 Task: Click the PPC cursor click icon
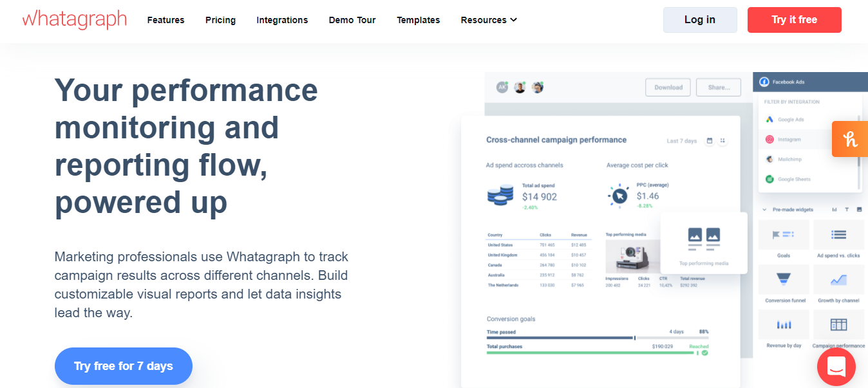pyautogui.click(x=619, y=196)
